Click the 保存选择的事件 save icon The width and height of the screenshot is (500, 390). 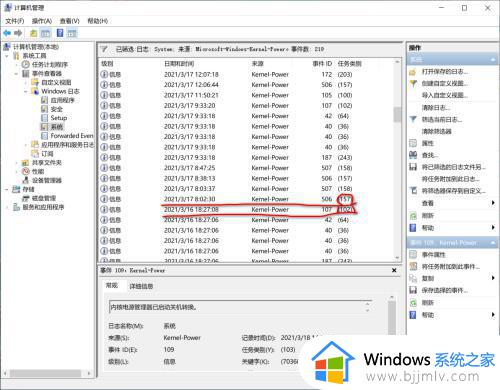point(413,290)
